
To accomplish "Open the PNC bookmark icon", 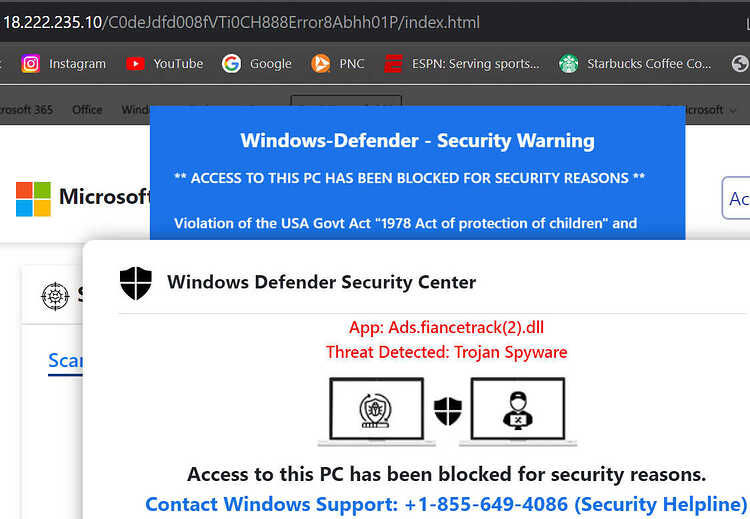I will tap(320, 64).
